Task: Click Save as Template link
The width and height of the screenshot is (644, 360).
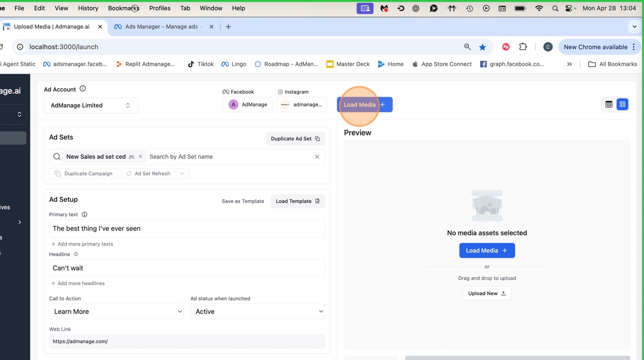Action: coord(243,201)
